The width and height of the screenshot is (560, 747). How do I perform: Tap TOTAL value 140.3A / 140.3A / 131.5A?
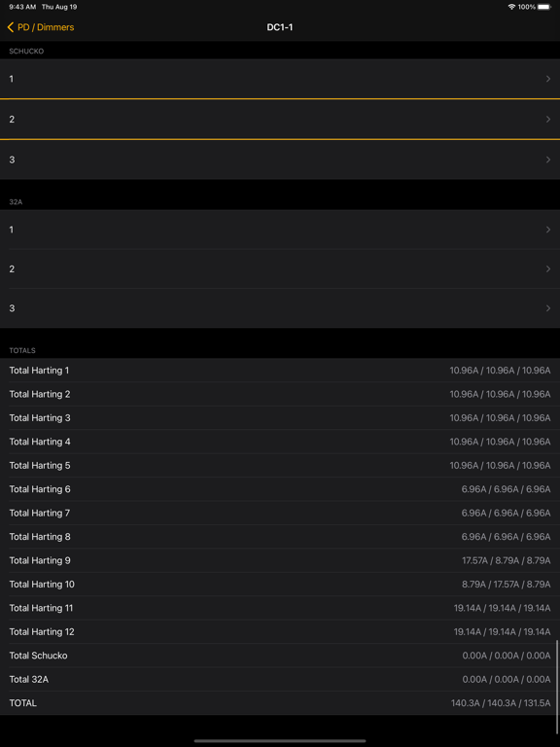pyautogui.click(x=501, y=703)
